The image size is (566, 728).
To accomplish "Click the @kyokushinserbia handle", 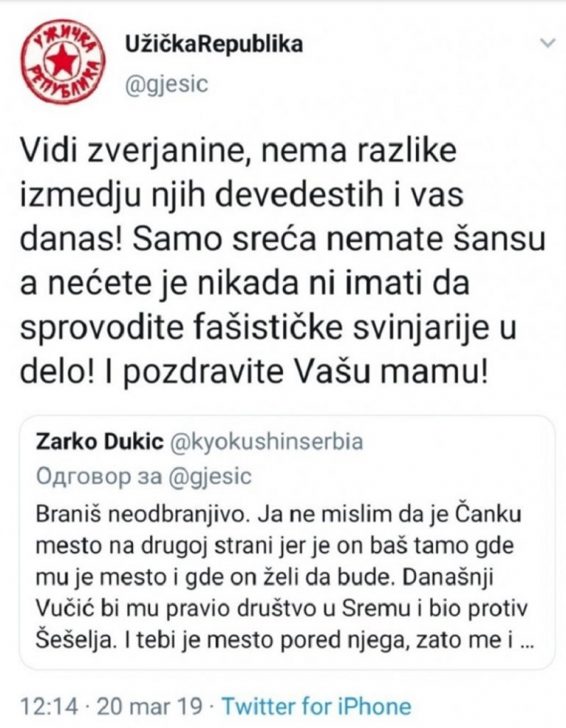I will 266,441.
